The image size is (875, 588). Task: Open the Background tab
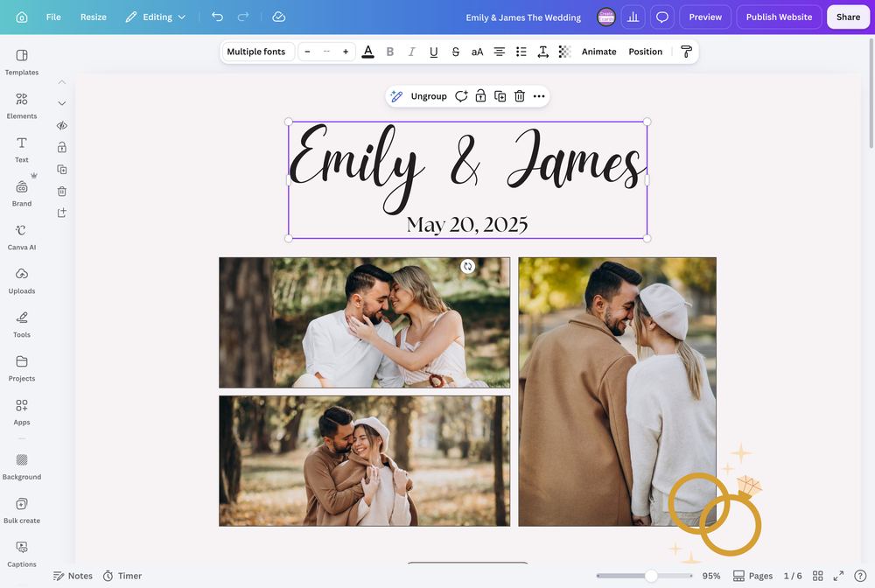22,467
